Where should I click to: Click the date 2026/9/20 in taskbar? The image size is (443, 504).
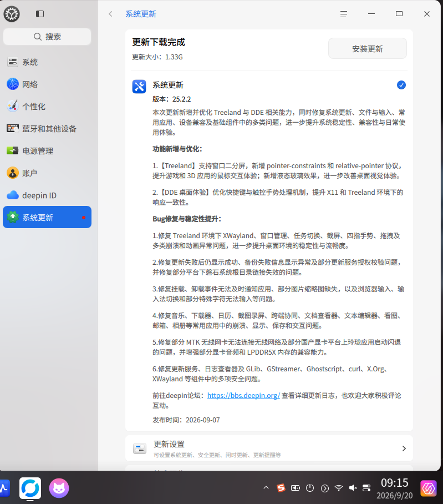[395, 495]
